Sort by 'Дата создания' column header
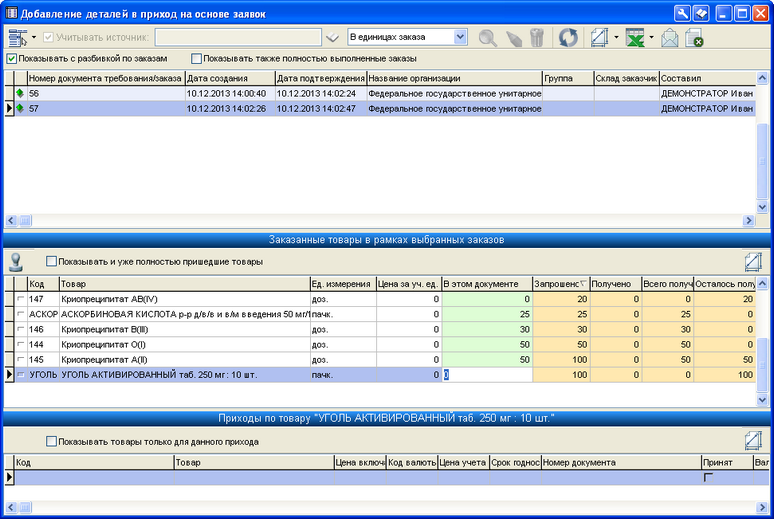 pyautogui.click(x=229, y=78)
